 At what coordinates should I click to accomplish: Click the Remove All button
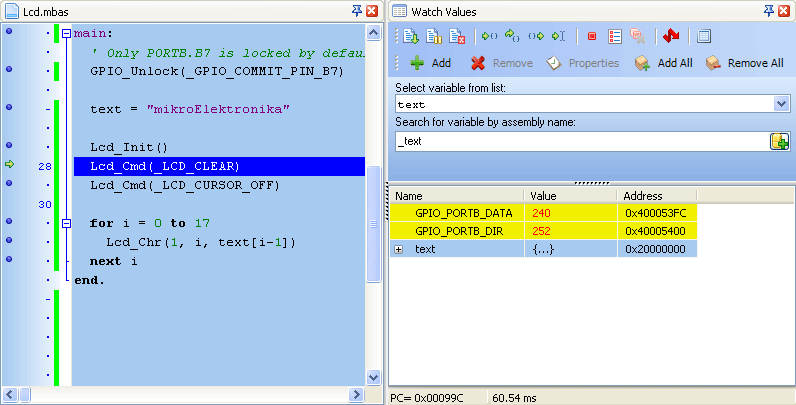pyautogui.click(x=745, y=63)
